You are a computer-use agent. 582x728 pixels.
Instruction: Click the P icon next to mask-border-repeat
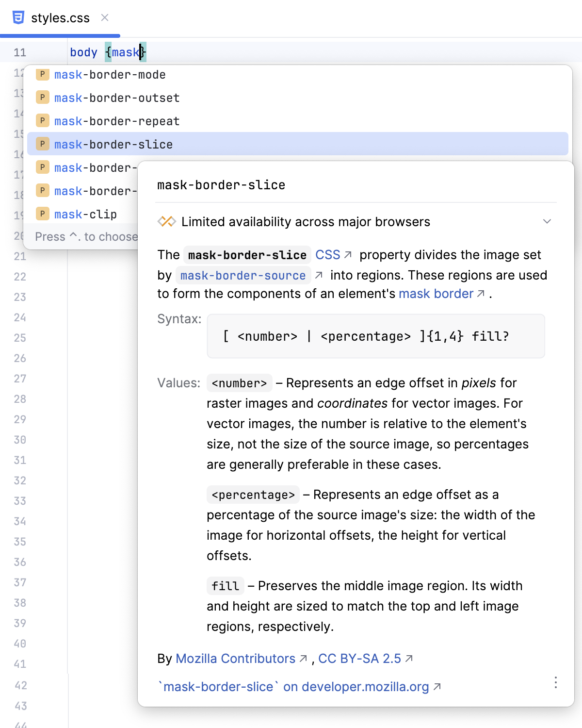[42, 121]
